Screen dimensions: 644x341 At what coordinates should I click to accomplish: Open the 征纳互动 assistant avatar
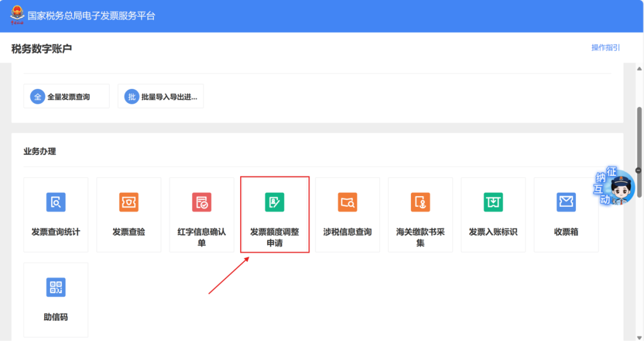614,185
